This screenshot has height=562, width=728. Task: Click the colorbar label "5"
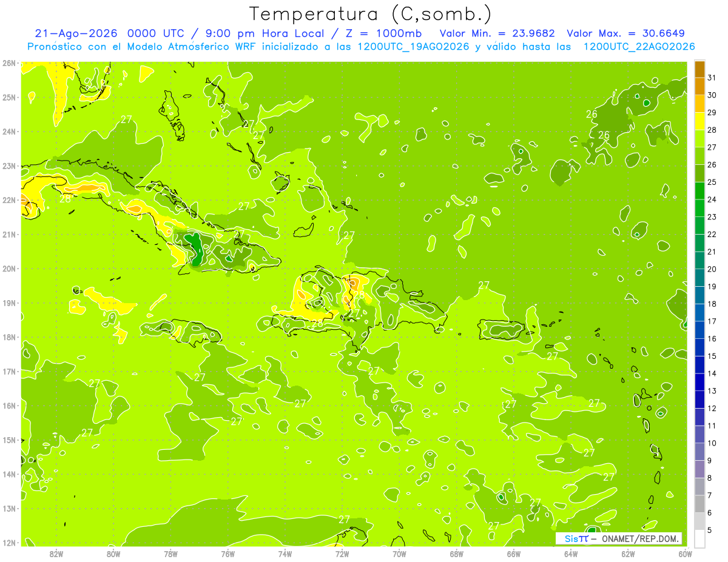coord(710,530)
